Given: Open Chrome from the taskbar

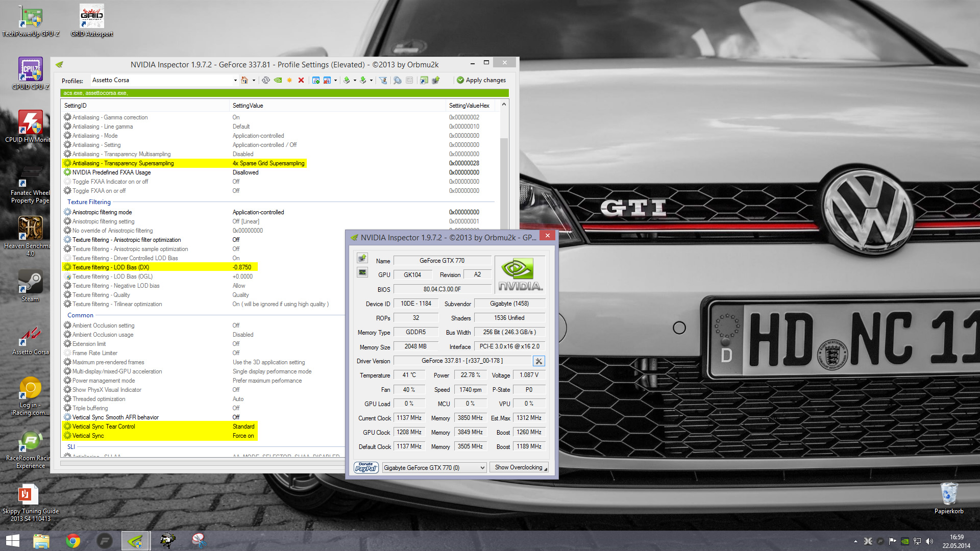Looking at the screenshot, I should [x=73, y=541].
